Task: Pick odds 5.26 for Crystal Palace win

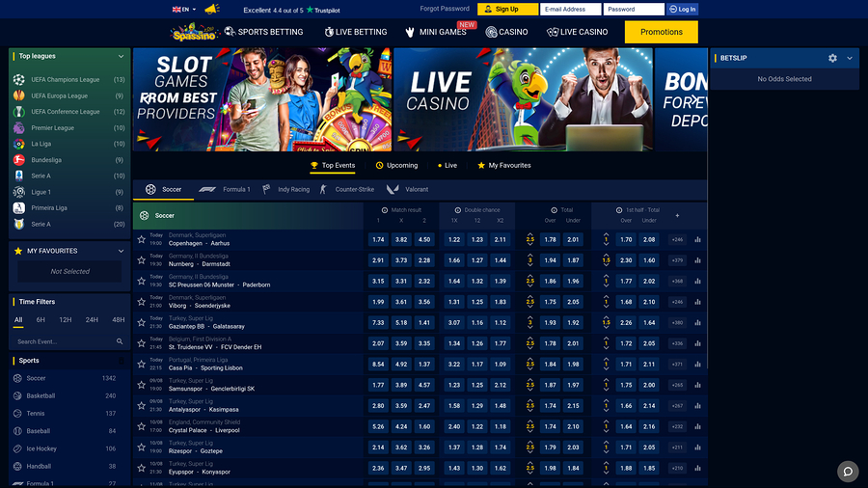Action: (378, 426)
